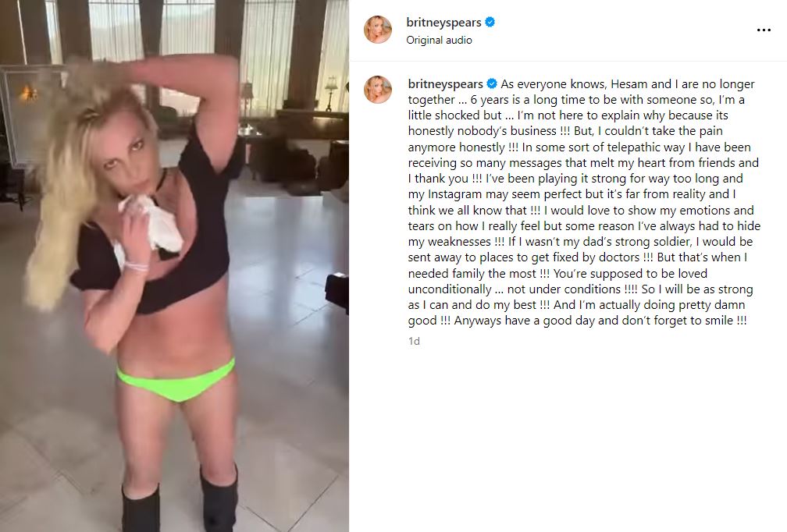Click the britneyspears username starting the caption
This screenshot has width=787, height=532.
coord(446,84)
